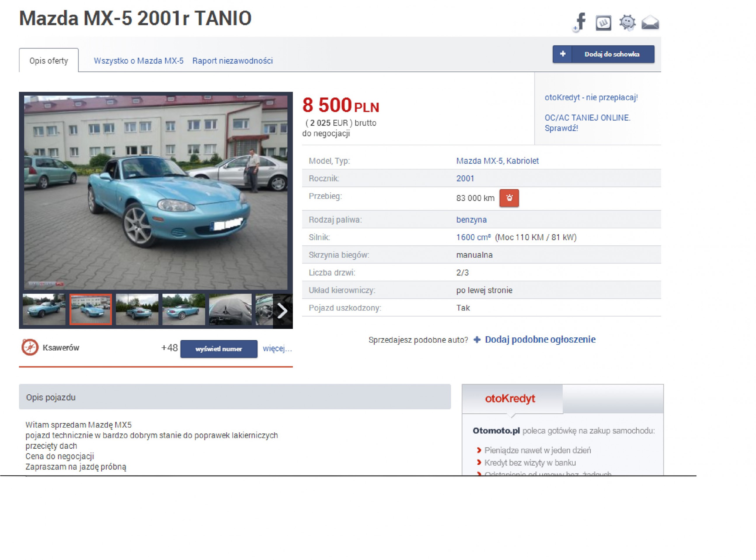The image size is (756, 560).
Task: Click the main blue Mazda photo
Action: (x=156, y=192)
